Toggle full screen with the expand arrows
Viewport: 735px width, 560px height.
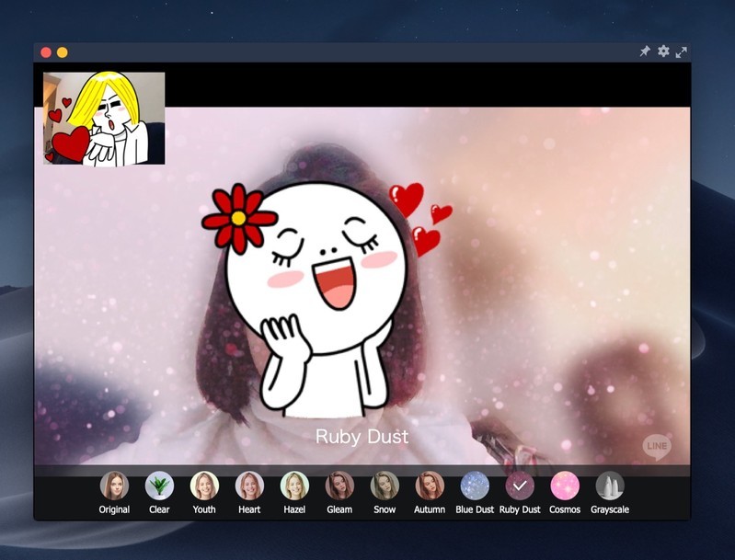(x=682, y=51)
